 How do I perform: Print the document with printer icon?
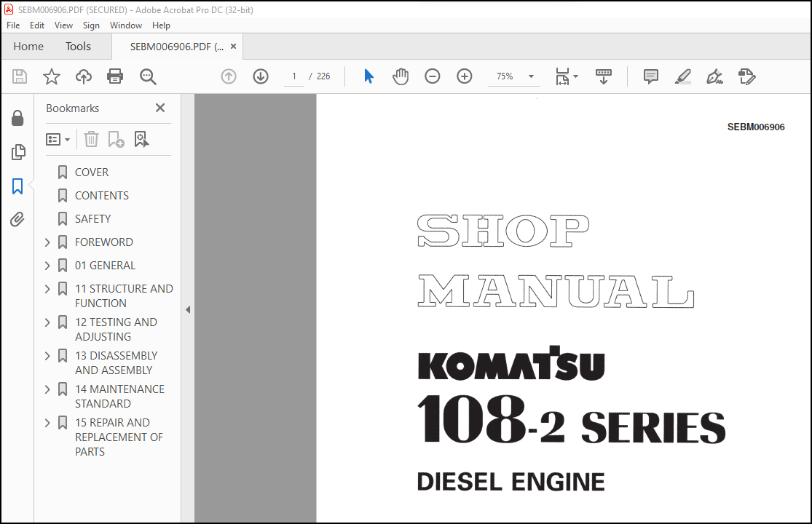115,76
